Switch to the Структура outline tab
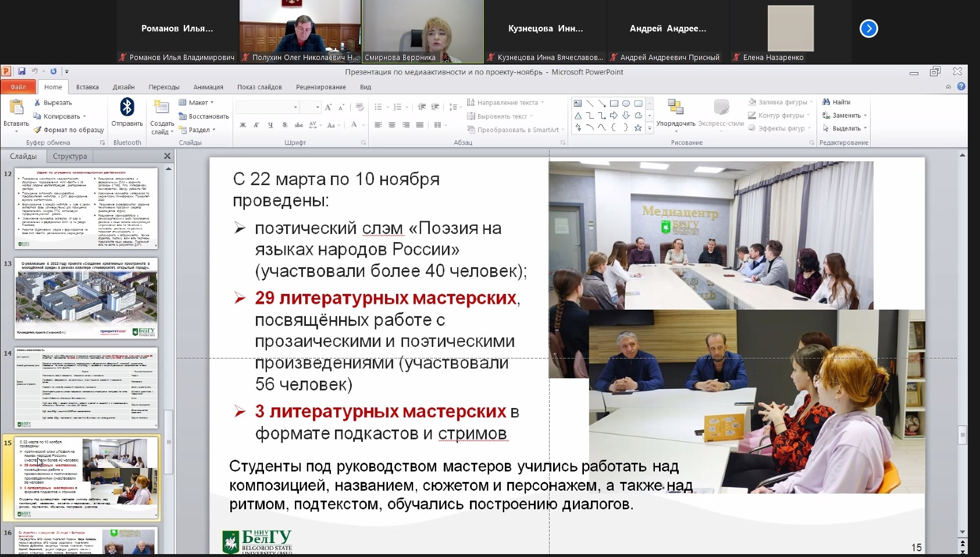The width and height of the screenshot is (980, 557). coord(70,157)
